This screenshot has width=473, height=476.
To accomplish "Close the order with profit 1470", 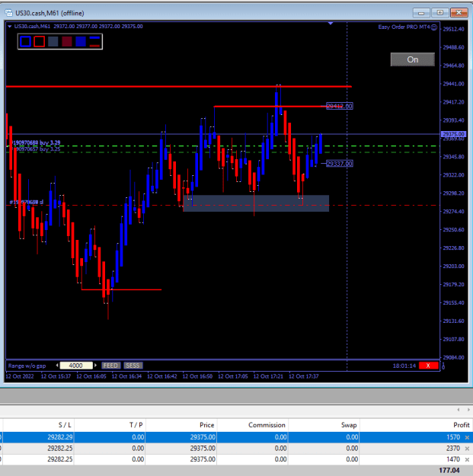I will click(x=467, y=459).
